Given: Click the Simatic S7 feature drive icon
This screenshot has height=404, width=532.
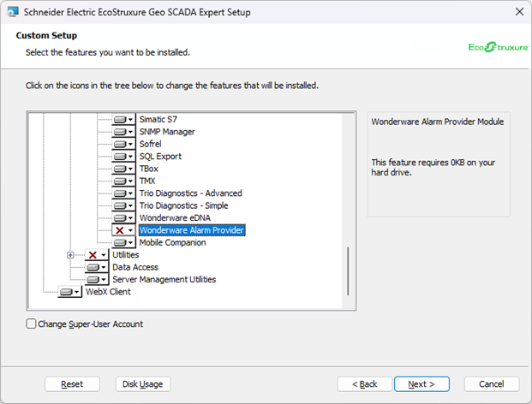Looking at the screenshot, I should (121, 120).
